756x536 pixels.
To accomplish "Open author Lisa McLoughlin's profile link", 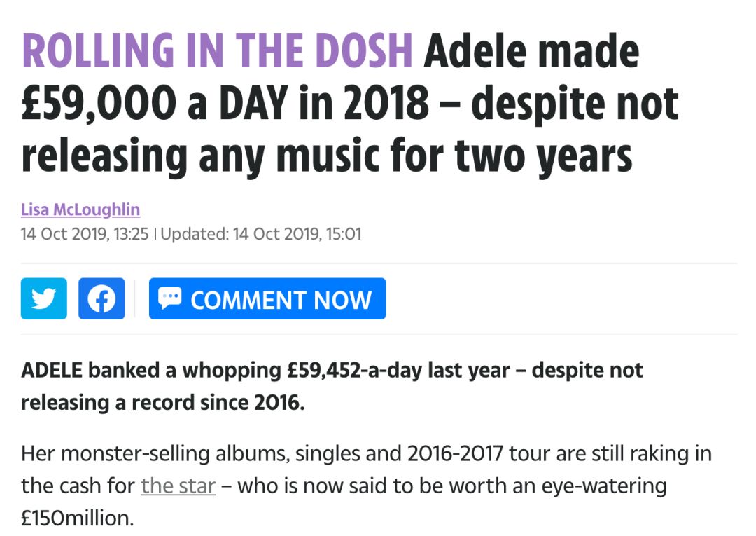I will tap(80, 210).
